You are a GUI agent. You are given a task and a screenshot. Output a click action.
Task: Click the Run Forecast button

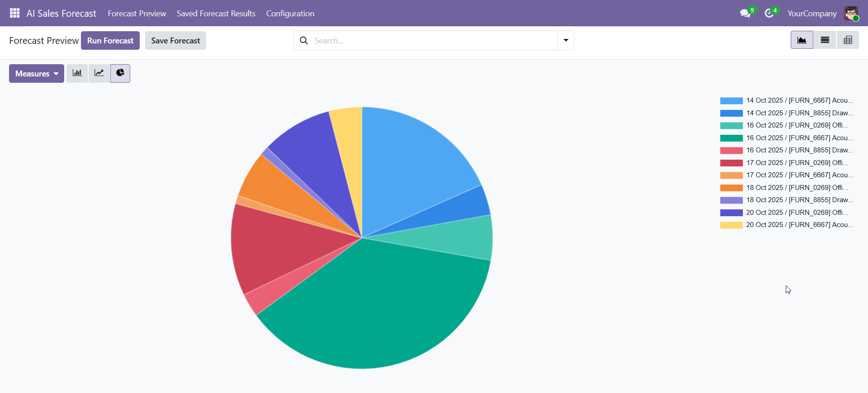click(110, 41)
